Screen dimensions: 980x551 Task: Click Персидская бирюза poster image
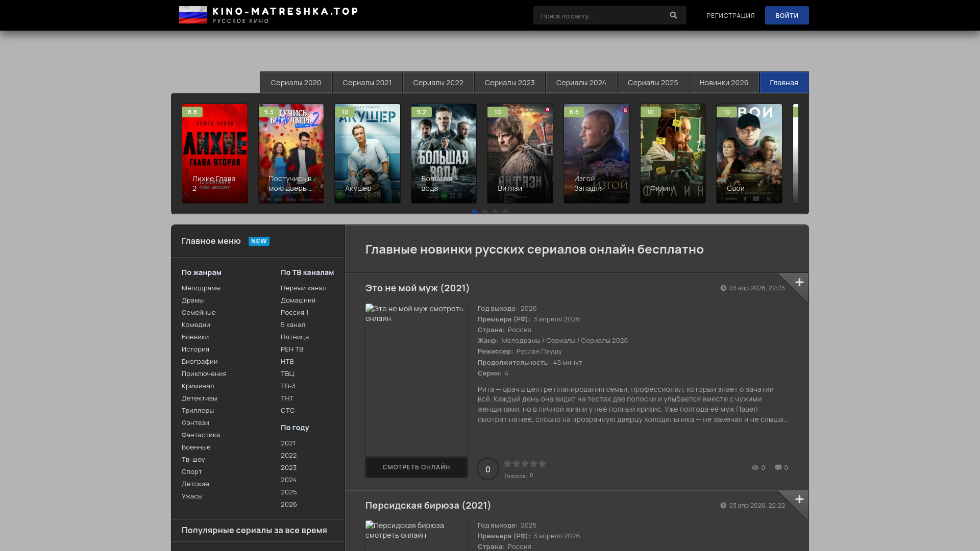[x=416, y=536]
